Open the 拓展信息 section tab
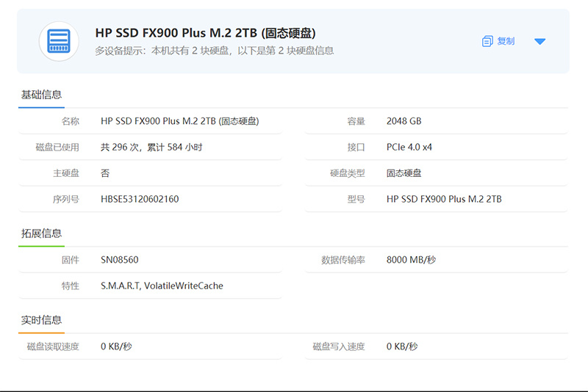588x392 pixels. tap(41, 233)
